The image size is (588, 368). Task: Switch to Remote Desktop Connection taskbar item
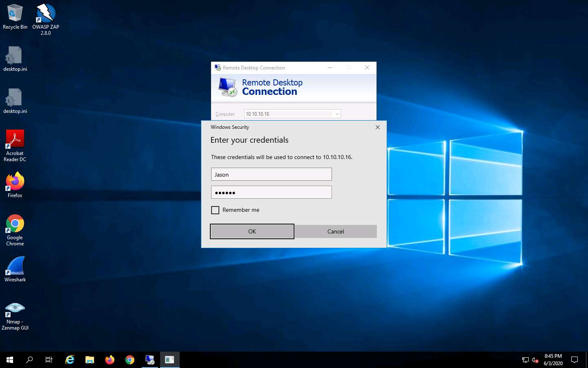(150, 360)
